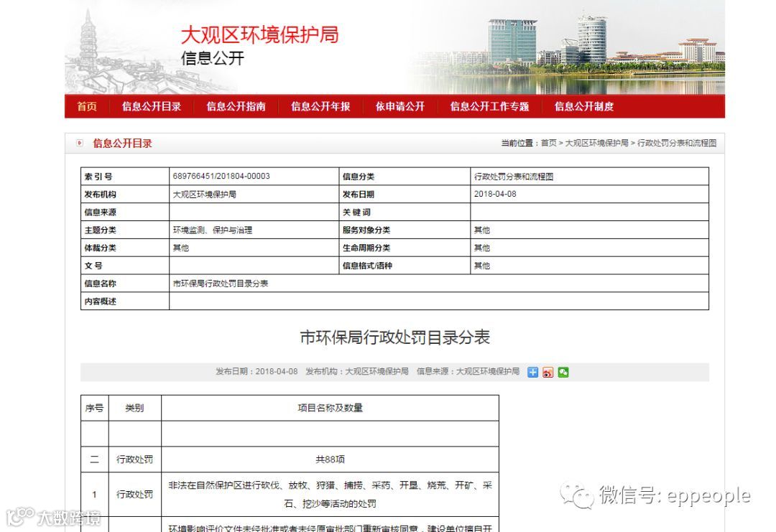The height and width of the screenshot is (532, 776).
Task: Open 信息公开工作专题 navigation menu item
Action: point(489,106)
